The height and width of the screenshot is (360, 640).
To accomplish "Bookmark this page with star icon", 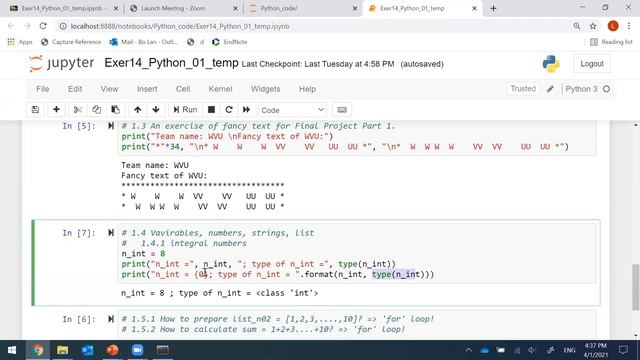I will pyautogui.click(x=593, y=26).
